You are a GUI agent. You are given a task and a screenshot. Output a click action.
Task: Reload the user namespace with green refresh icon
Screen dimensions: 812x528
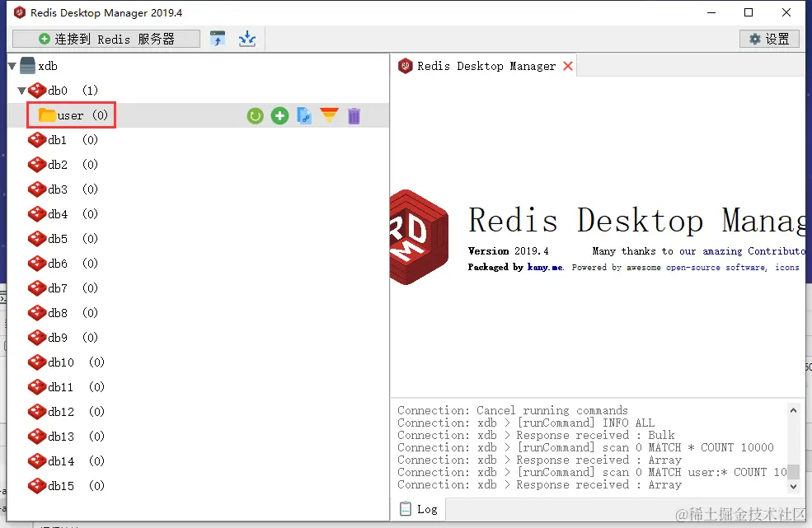pos(255,115)
